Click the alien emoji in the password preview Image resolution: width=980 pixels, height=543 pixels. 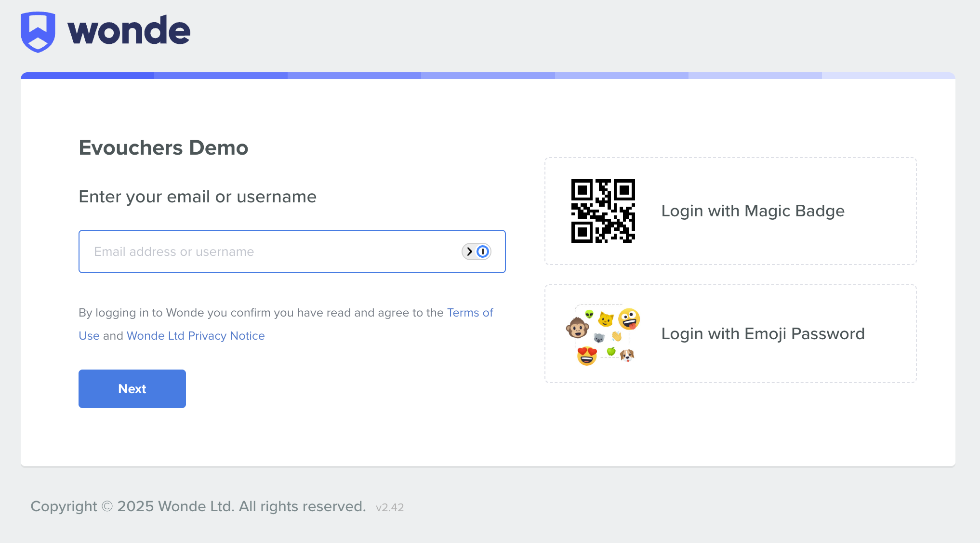(589, 314)
